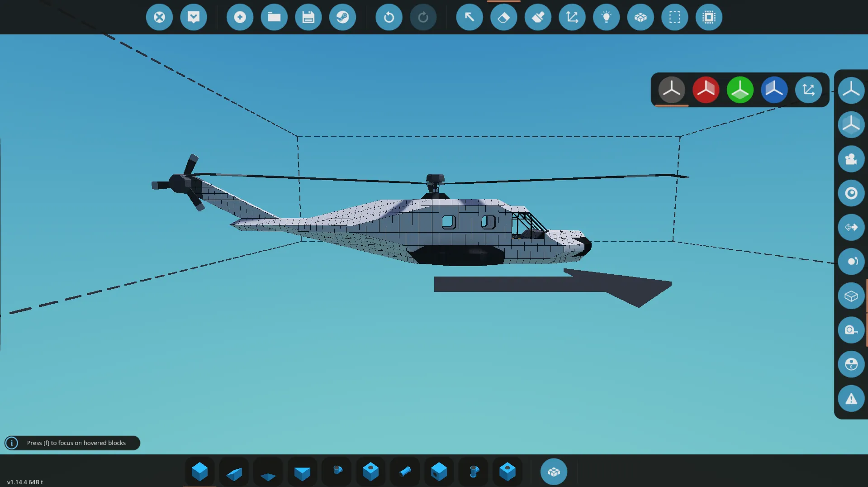The width and height of the screenshot is (868, 487).
Task: Select the paint brush tool
Action: pos(538,17)
